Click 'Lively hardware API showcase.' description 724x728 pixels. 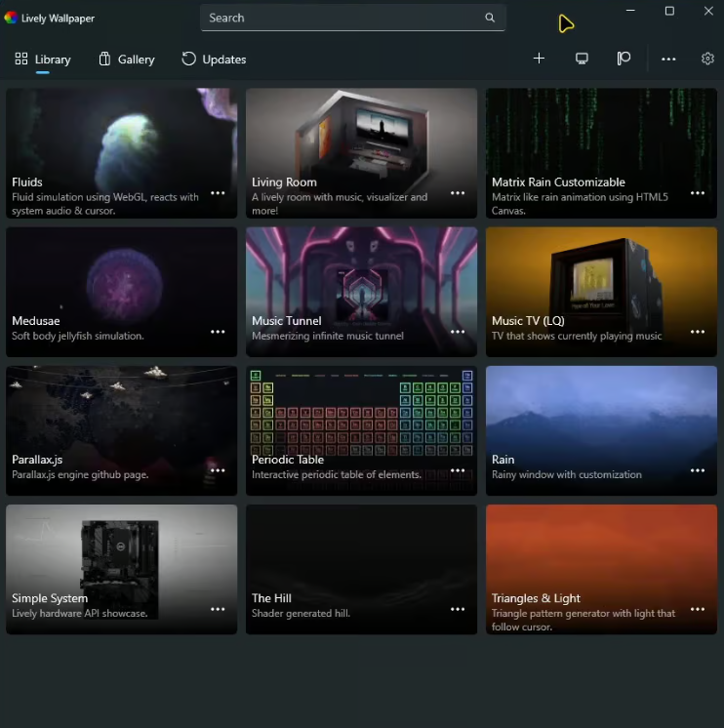(80, 613)
